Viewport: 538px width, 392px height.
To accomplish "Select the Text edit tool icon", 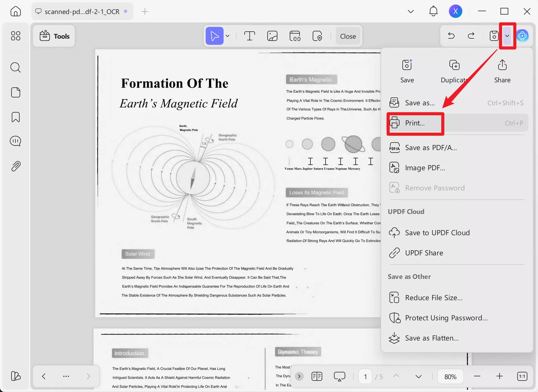I will (x=249, y=36).
